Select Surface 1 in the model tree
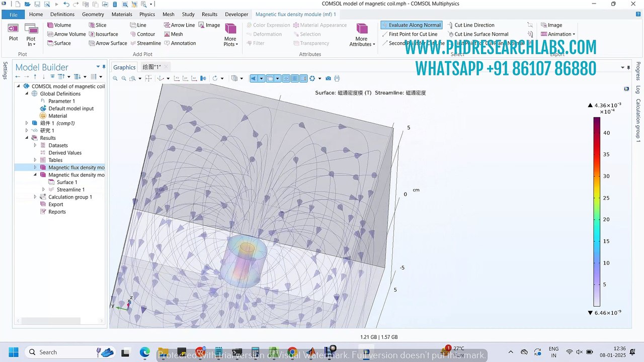644x362 pixels. click(67, 183)
